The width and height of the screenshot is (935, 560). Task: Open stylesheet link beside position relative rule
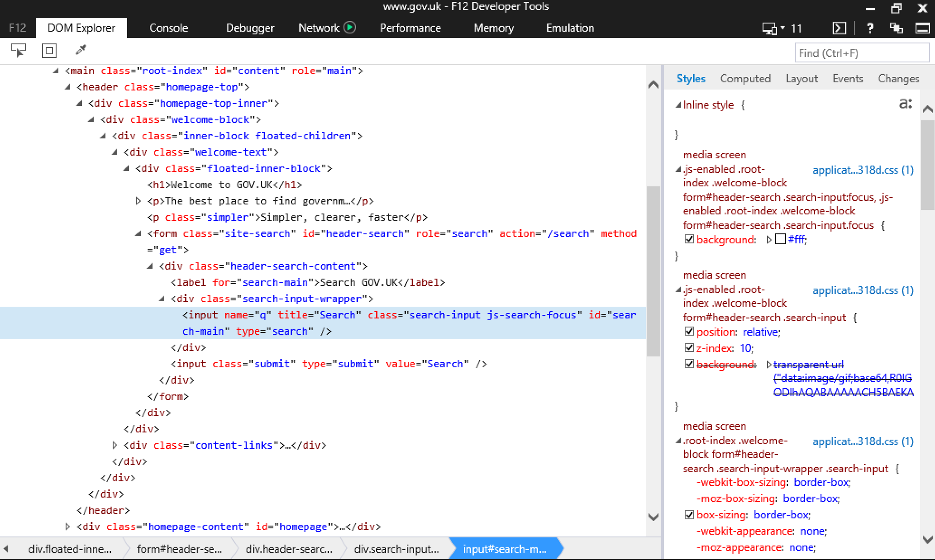coord(863,290)
